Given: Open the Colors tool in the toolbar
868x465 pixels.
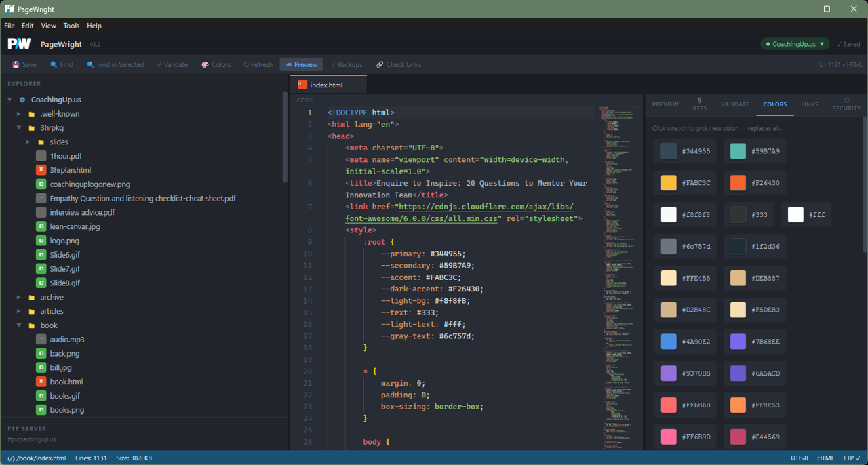Looking at the screenshot, I should point(216,64).
